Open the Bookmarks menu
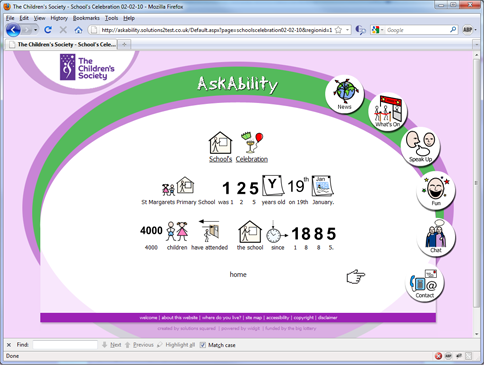The height and width of the screenshot is (365, 484). click(x=86, y=18)
